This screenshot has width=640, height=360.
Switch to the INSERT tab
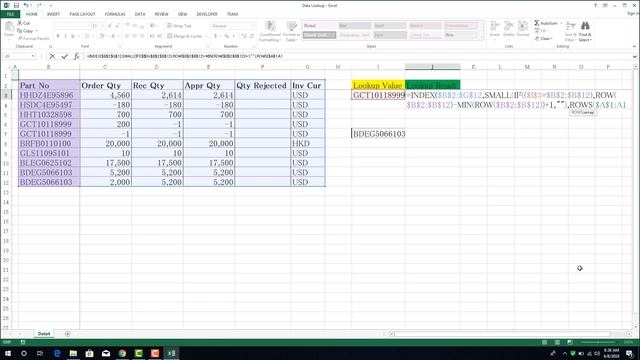tap(53, 14)
